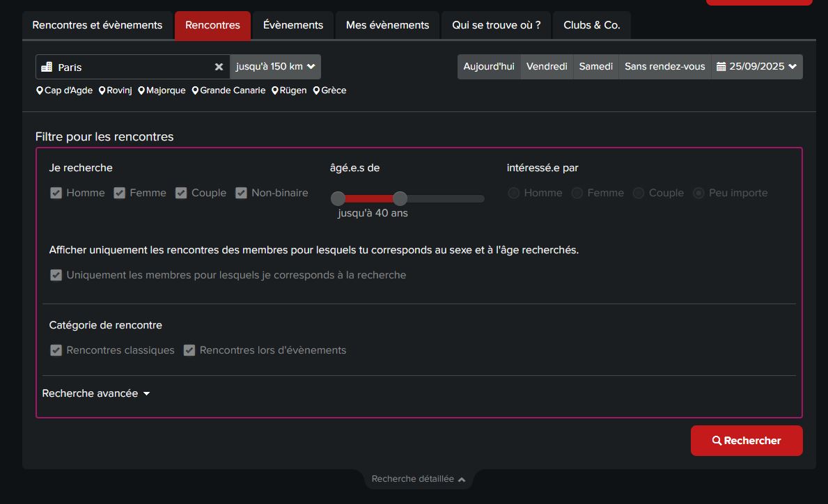Screen dimensions: 828x504
Task: Switch to the Évènements tab
Action: [293, 25]
